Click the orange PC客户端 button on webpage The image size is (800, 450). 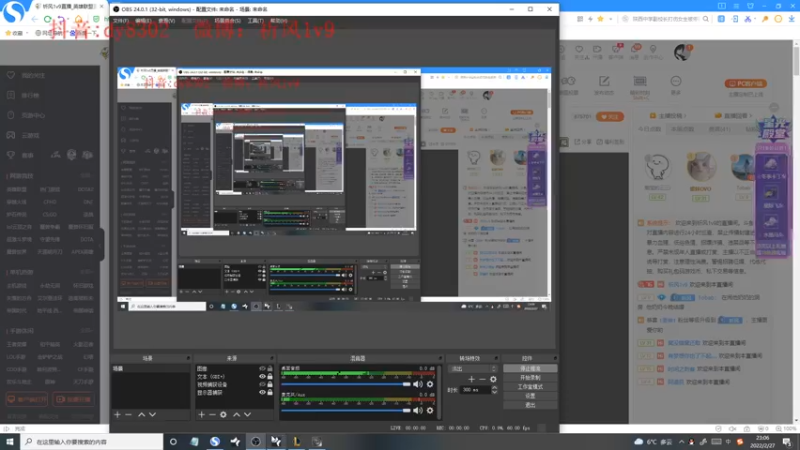pos(745,83)
